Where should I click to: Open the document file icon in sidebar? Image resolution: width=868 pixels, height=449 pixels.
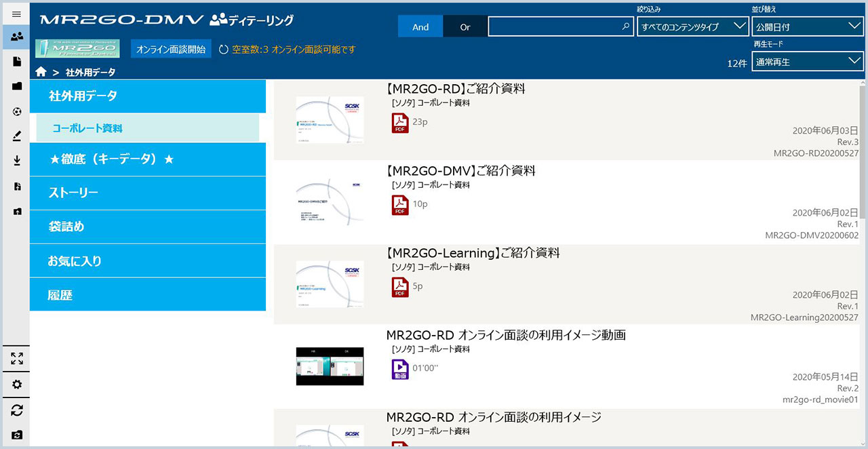[x=17, y=62]
